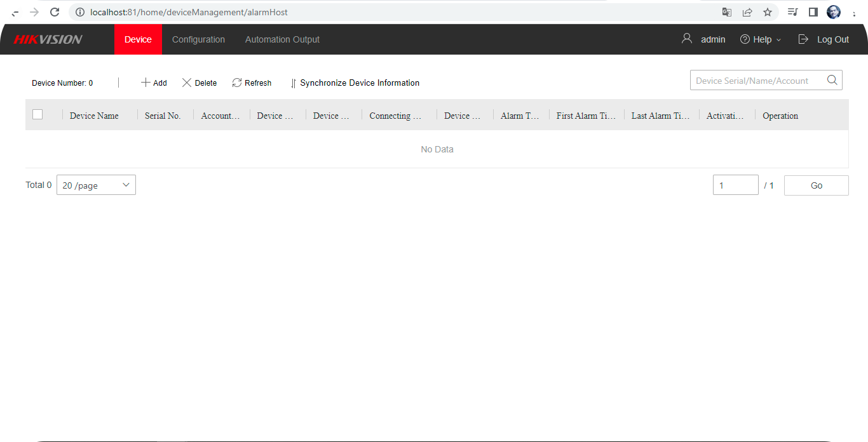The width and height of the screenshot is (868, 442).
Task: Click the browser share page icon
Action: pyautogui.click(x=747, y=12)
